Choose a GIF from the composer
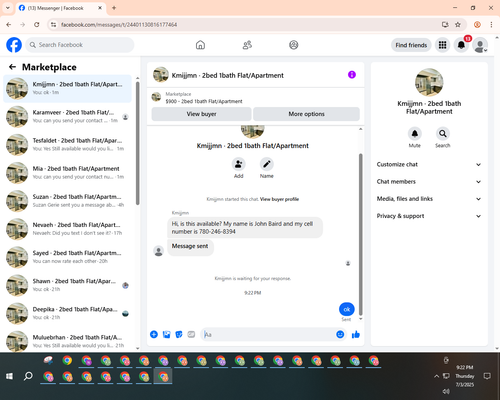 [191, 334]
